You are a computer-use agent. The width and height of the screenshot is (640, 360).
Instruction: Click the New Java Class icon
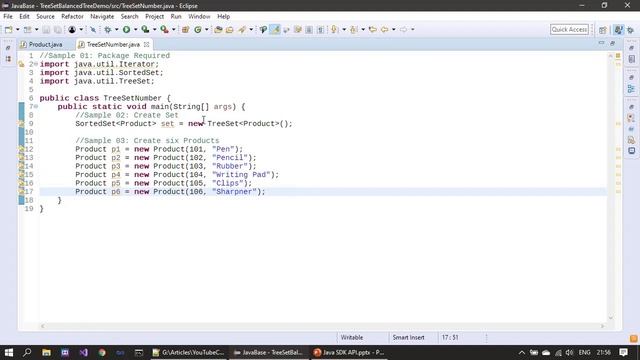[198, 29]
